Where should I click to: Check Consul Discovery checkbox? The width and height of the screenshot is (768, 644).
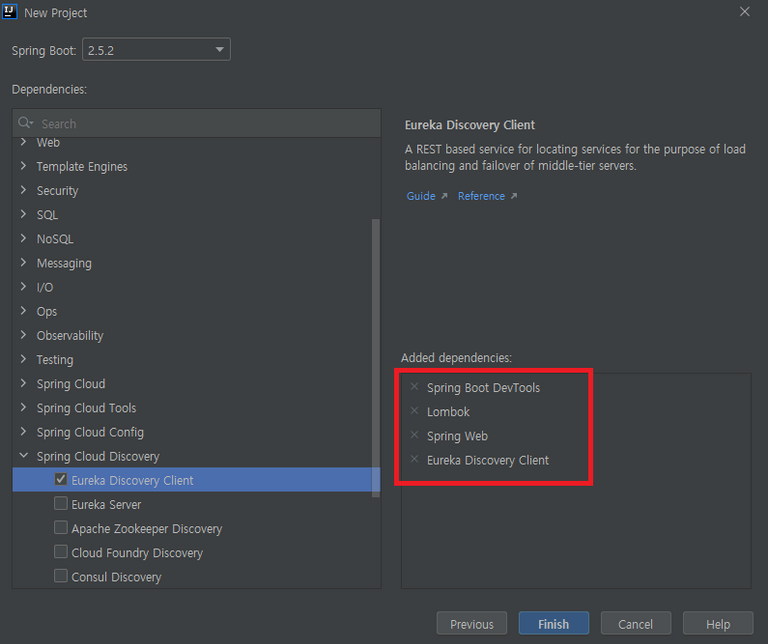(x=61, y=576)
